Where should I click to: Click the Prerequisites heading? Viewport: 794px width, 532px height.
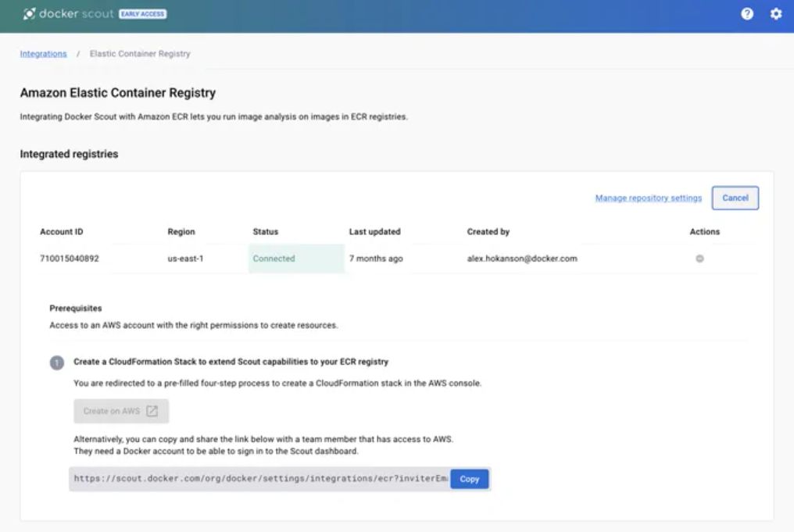pos(76,309)
